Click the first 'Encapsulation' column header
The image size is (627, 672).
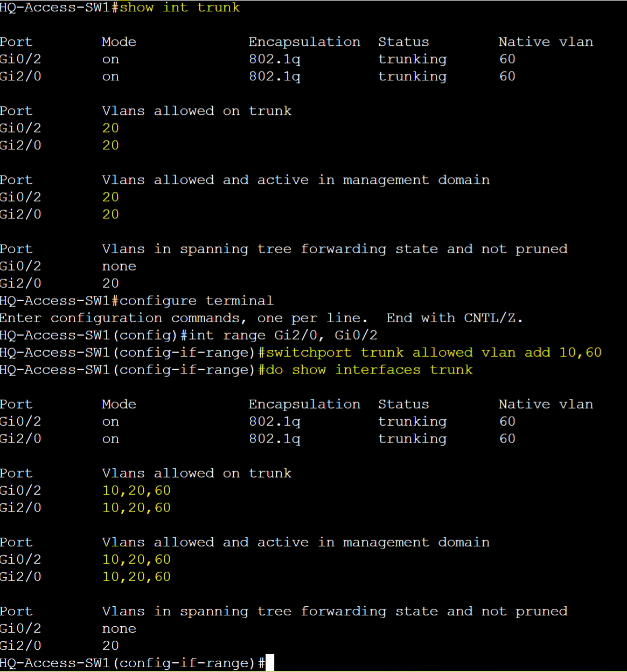(304, 42)
